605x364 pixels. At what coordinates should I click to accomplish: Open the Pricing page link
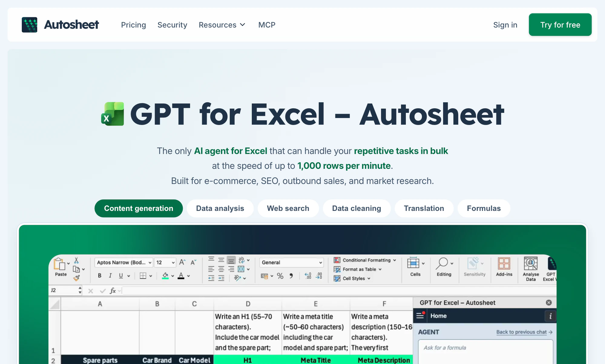coord(133,25)
